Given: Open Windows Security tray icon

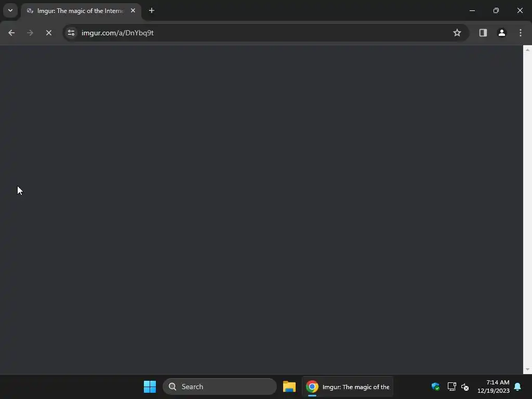Looking at the screenshot, I should pos(435,387).
